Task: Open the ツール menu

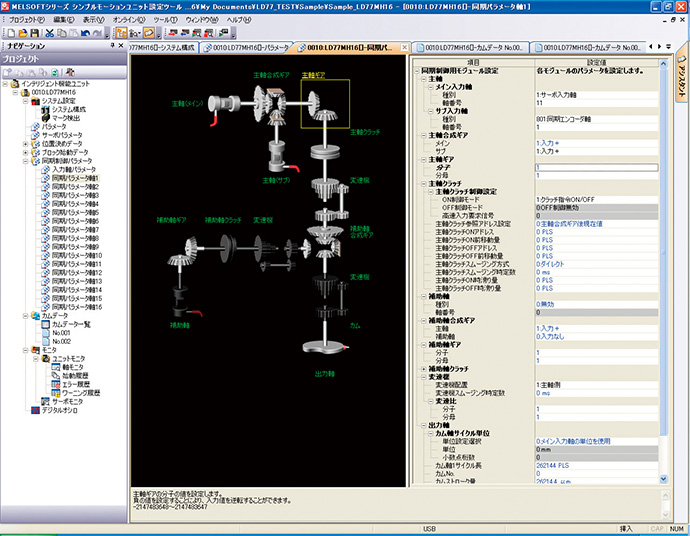Action: point(165,19)
